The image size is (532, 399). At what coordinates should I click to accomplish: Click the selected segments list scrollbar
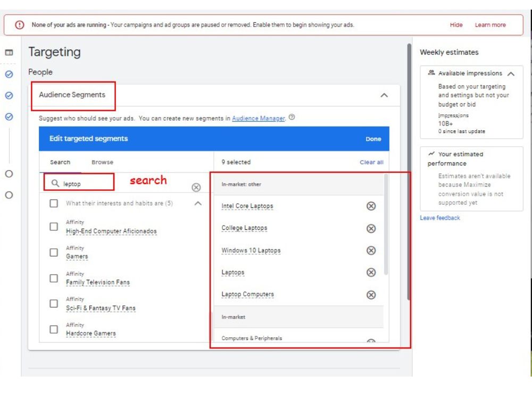(x=386, y=224)
